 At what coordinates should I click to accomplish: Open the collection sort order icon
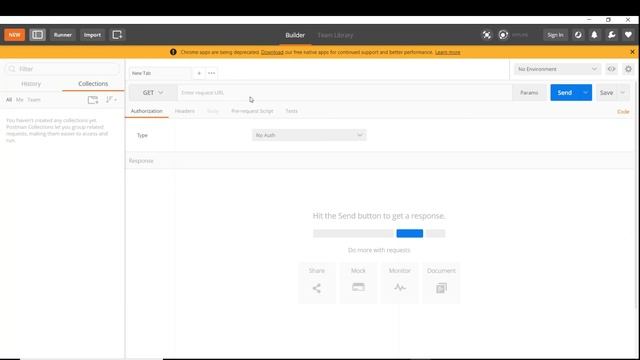pos(111,100)
